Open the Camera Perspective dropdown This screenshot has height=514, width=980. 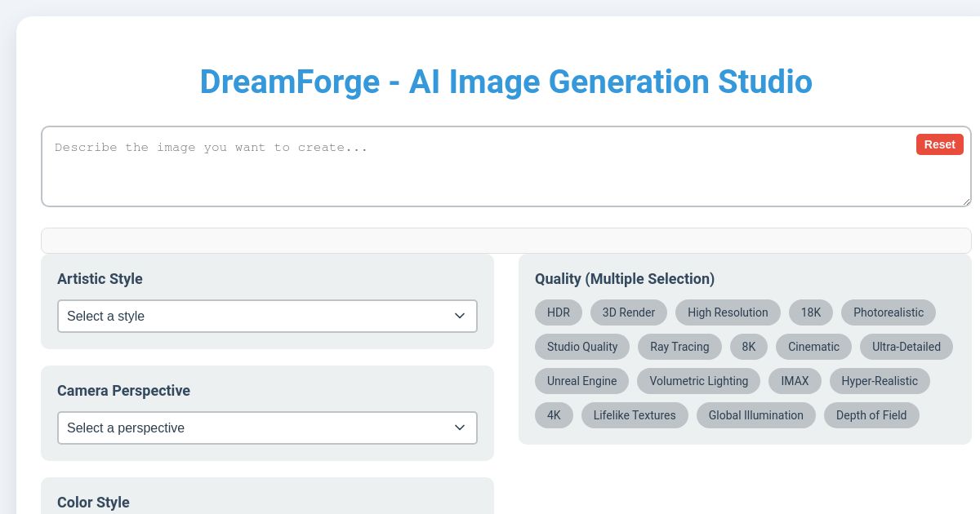click(x=267, y=428)
